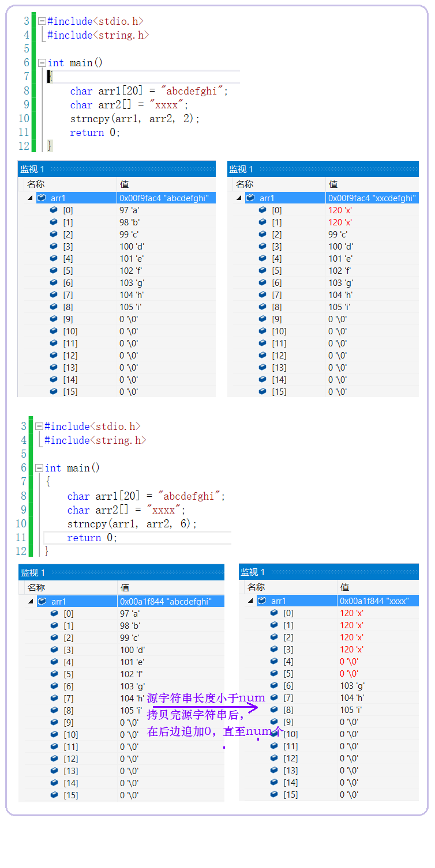Select cube icon of [2] in "xxcdefghi" watch
435x868 pixels.
coord(262,234)
